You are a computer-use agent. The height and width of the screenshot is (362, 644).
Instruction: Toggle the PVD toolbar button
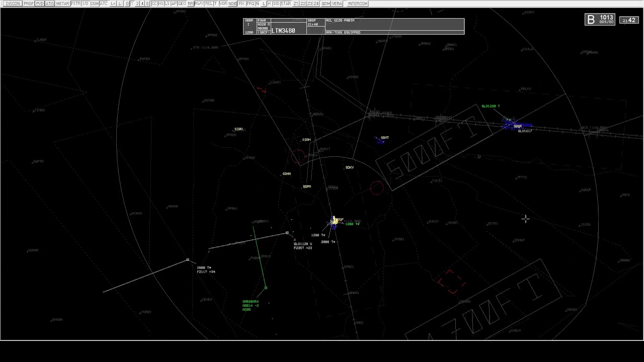(40, 4)
